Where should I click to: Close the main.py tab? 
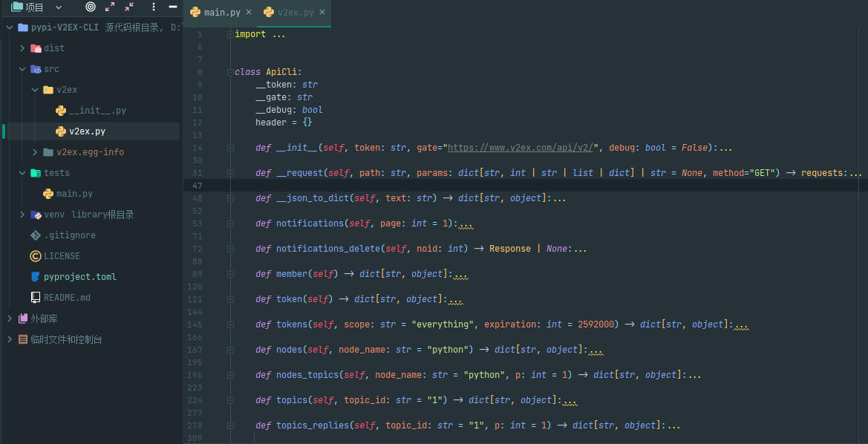click(249, 12)
